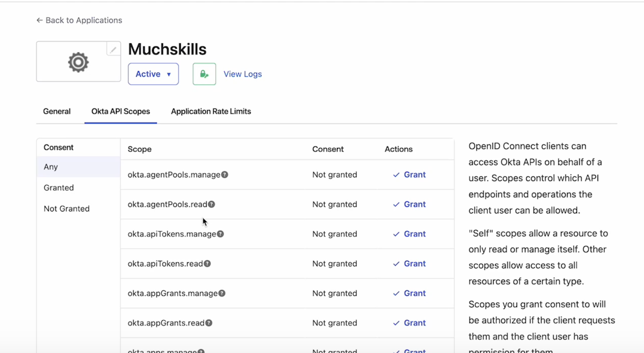Click the Actions column header
Screen dimensions: 644x353
[398, 149]
